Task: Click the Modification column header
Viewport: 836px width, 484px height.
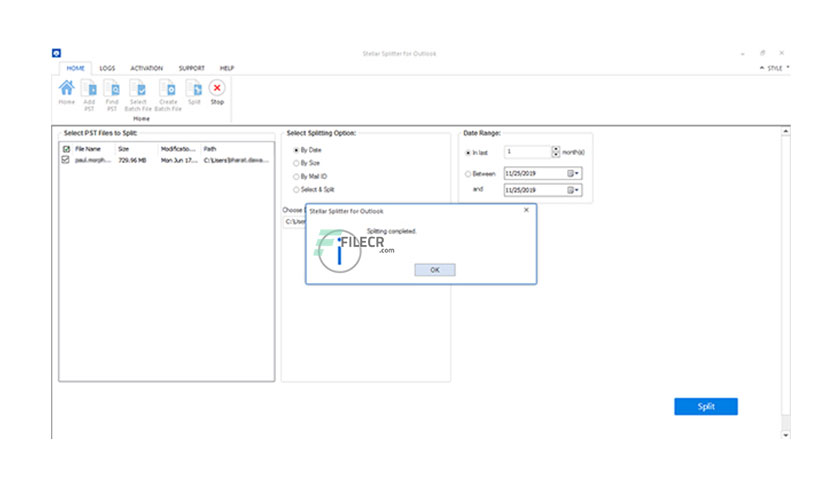Action: pos(179,149)
